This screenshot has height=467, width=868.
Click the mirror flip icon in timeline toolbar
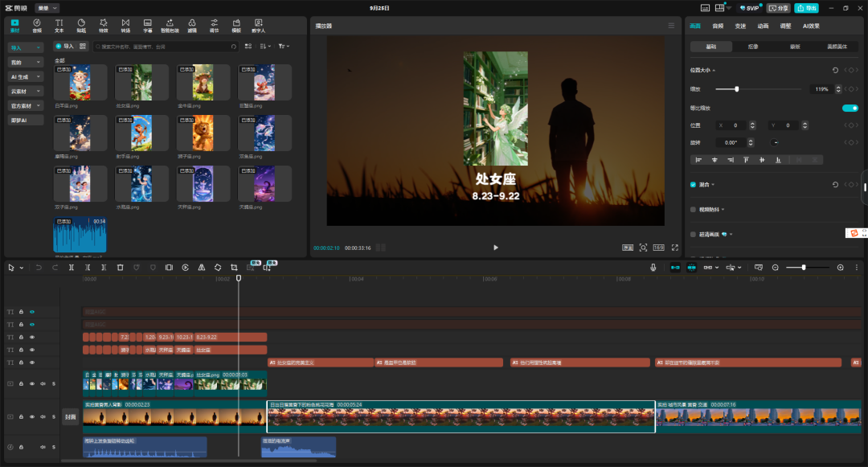[x=201, y=267]
